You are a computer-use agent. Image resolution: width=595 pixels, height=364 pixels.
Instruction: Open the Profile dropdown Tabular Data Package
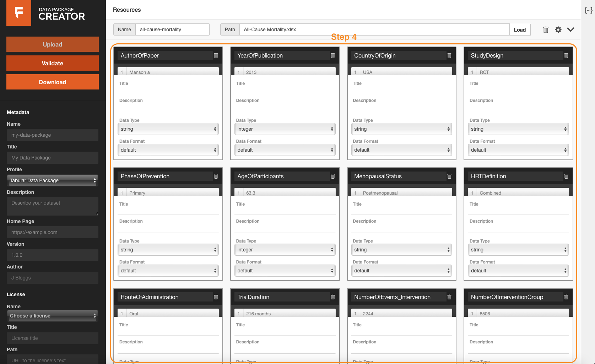pyautogui.click(x=52, y=180)
